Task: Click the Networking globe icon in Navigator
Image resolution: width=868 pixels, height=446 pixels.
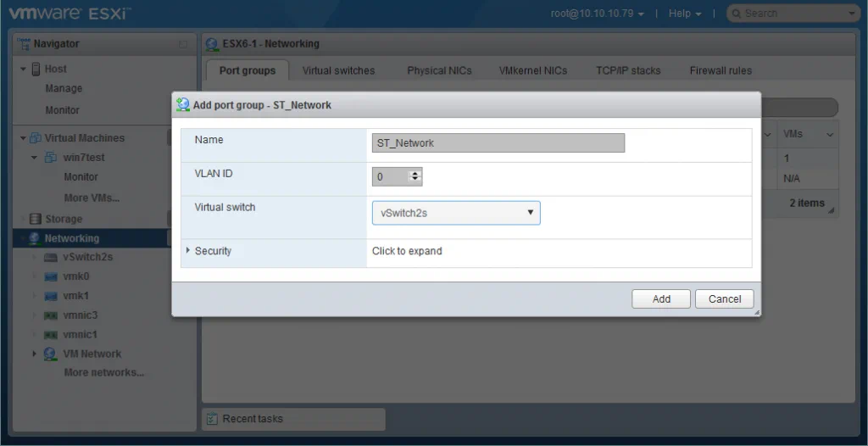Action: tap(36, 238)
